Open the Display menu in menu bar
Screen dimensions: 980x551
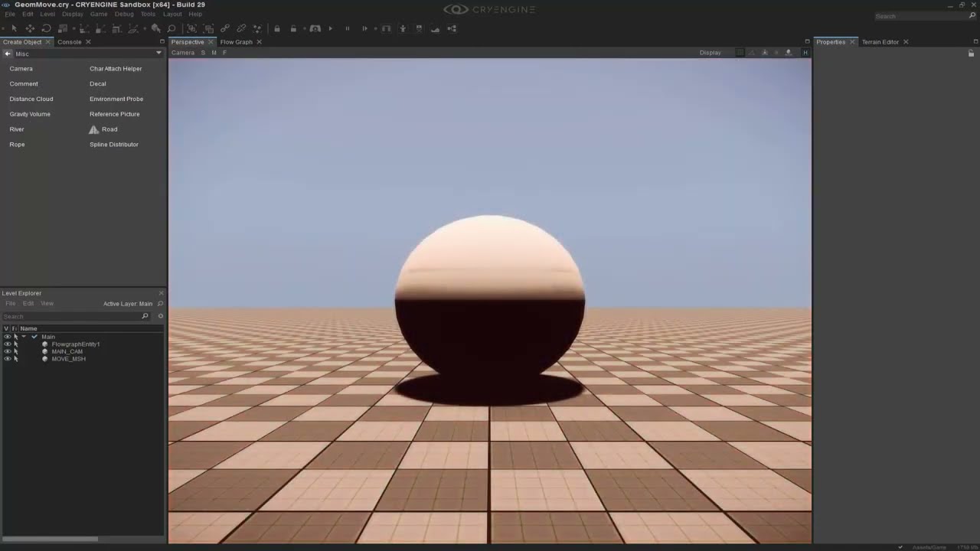pyautogui.click(x=73, y=15)
